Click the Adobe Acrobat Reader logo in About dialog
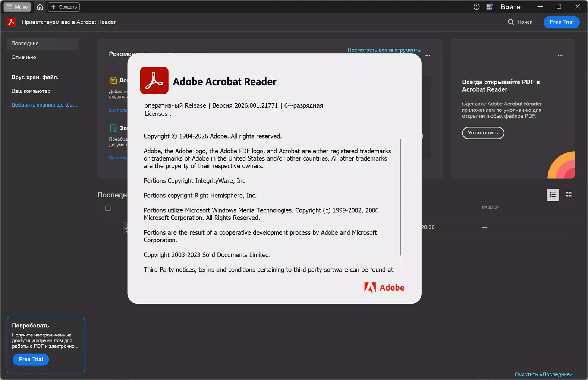The width and height of the screenshot is (588, 380). [154, 80]
